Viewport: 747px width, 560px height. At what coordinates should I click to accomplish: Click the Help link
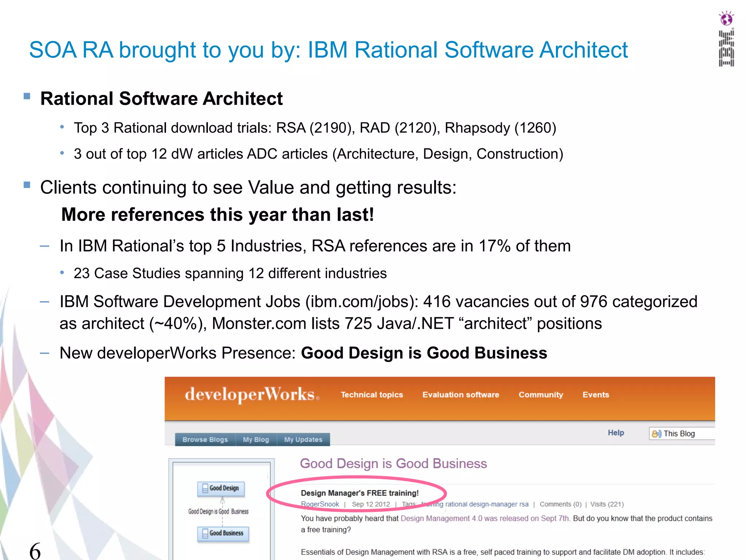(x=616, y=433)
